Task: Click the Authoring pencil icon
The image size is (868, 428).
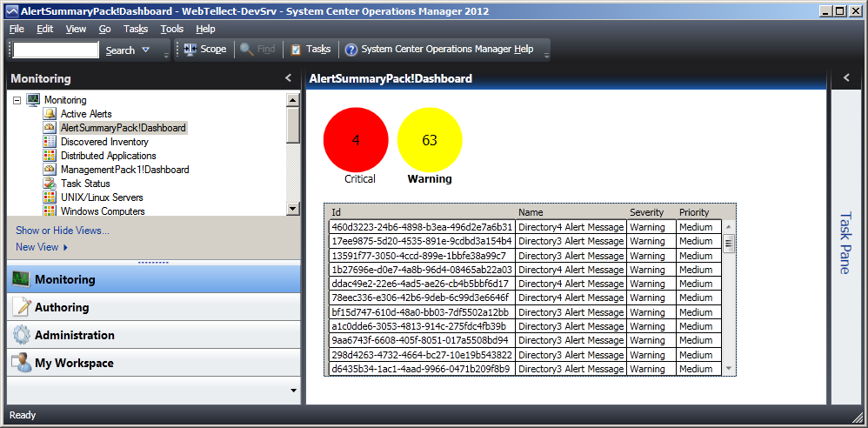Action: coord(21,307)
